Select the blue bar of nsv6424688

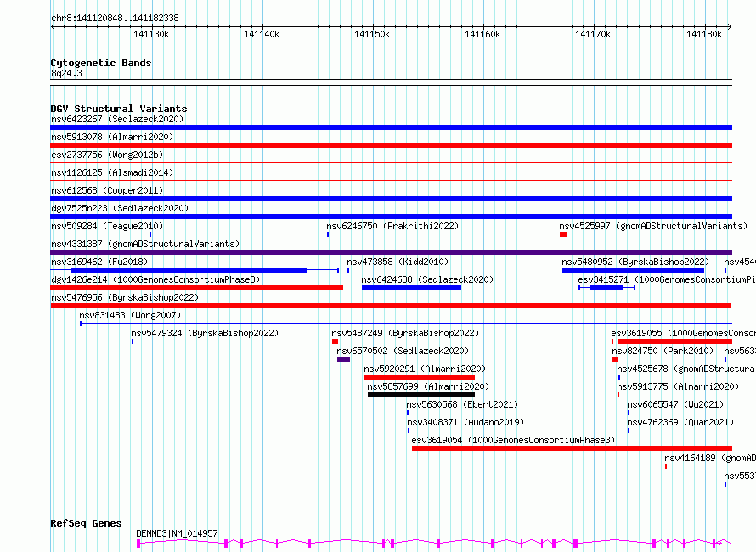[411, 288]
